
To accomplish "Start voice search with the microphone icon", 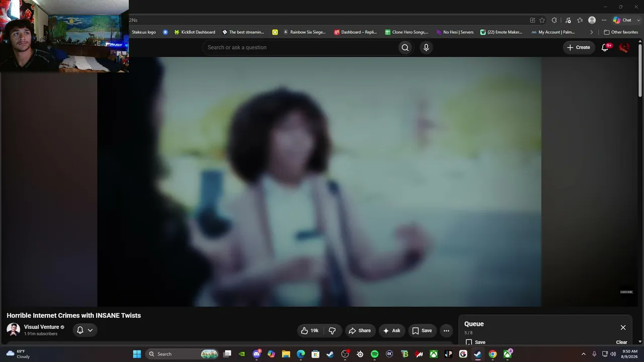I will (x=426, y=47).
